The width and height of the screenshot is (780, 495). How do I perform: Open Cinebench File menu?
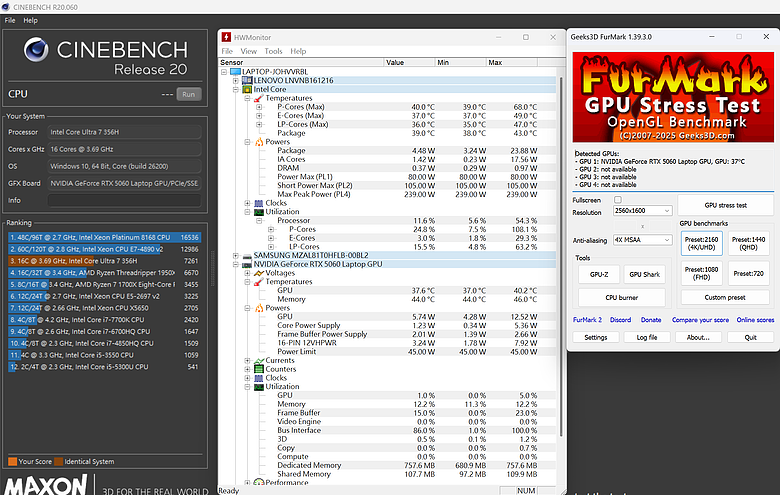click(x=10, y=20)
